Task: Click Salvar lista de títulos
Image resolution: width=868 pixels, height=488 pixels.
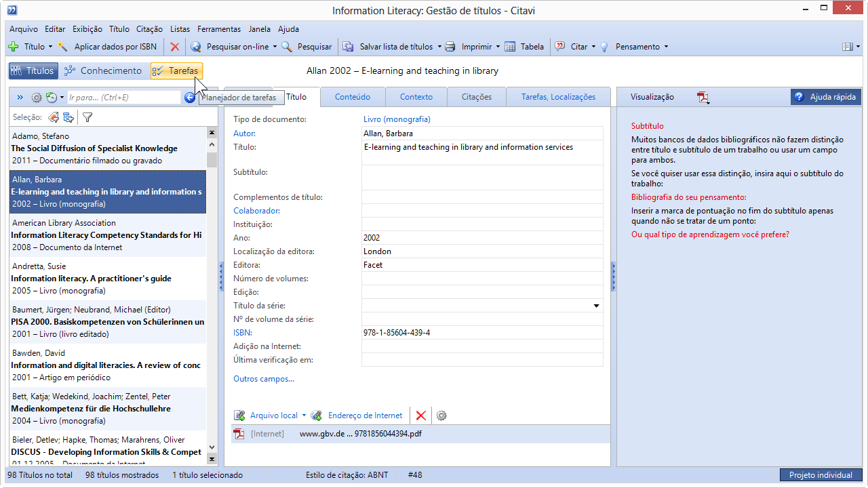Action: tap(388, 47)
